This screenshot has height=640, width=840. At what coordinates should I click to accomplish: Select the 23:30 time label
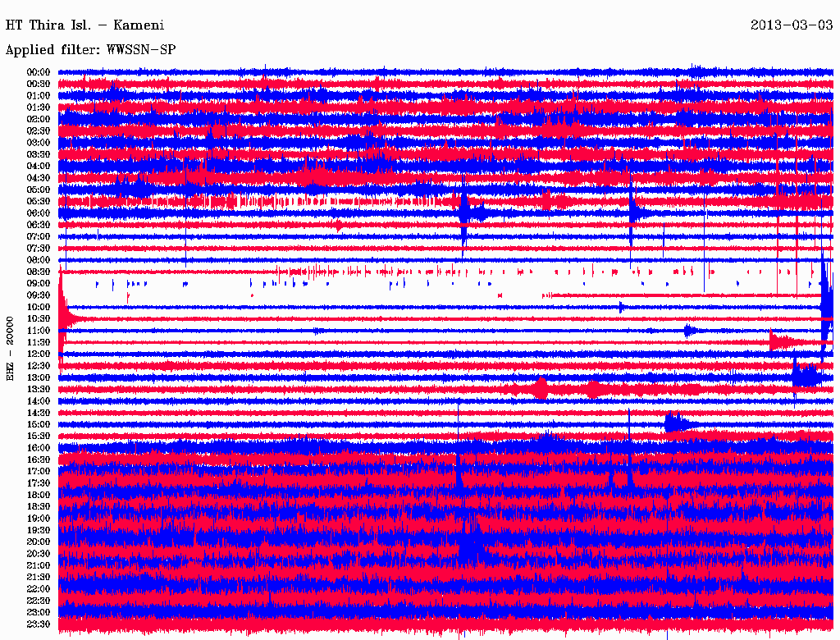(x=39, y=624)
